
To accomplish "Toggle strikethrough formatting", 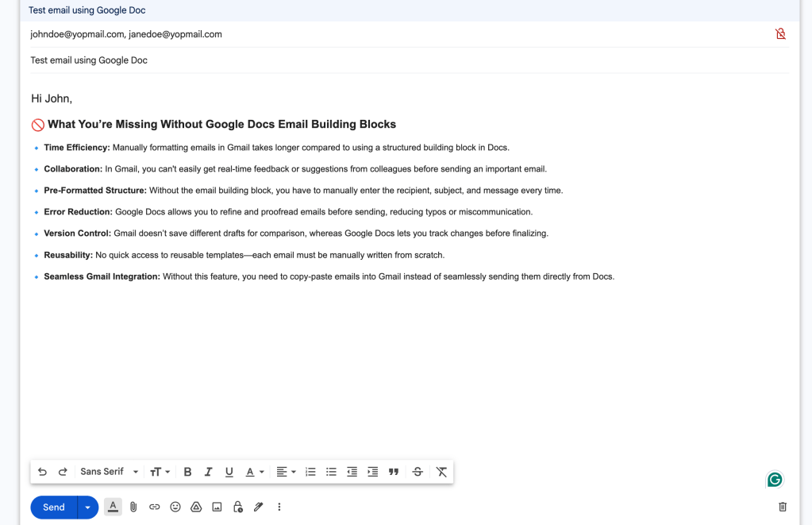I will click(418, 471).
